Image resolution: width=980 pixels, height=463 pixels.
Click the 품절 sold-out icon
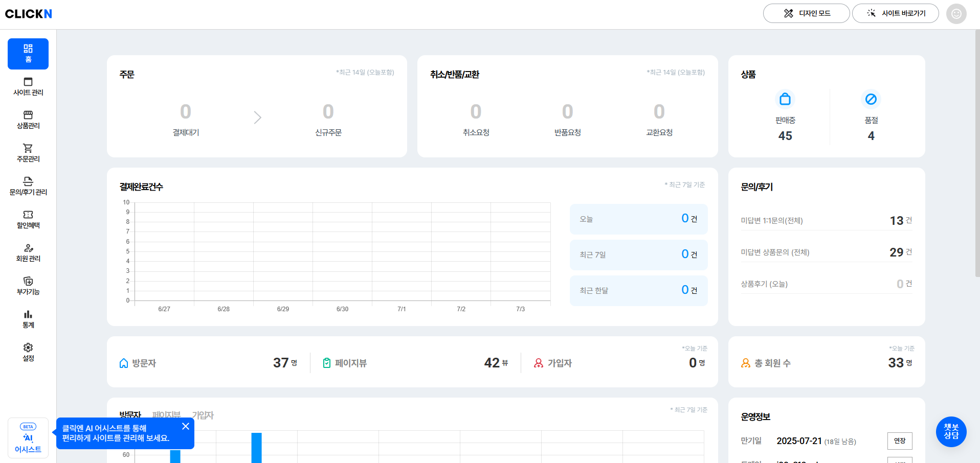871,99
